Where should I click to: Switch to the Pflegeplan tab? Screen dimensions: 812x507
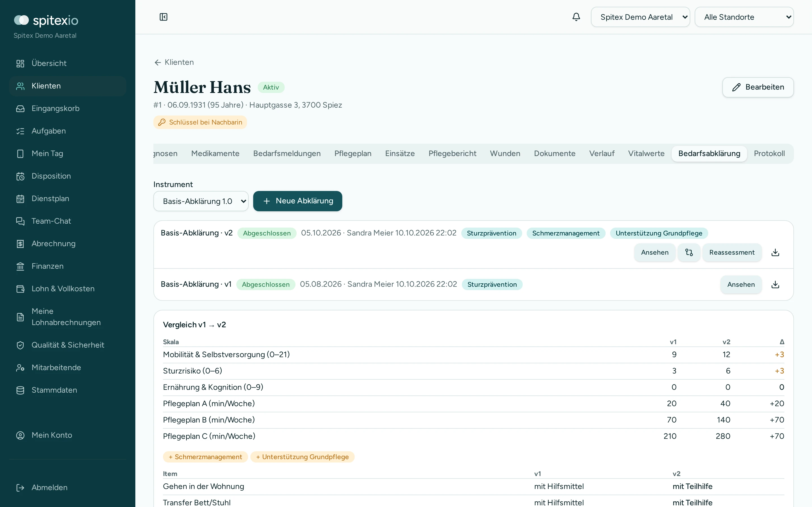(353, 153)
